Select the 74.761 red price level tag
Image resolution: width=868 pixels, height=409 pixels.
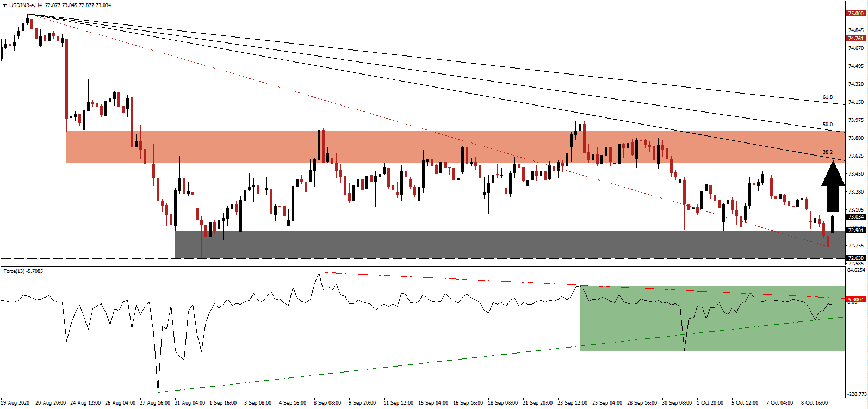coord(856,39)
